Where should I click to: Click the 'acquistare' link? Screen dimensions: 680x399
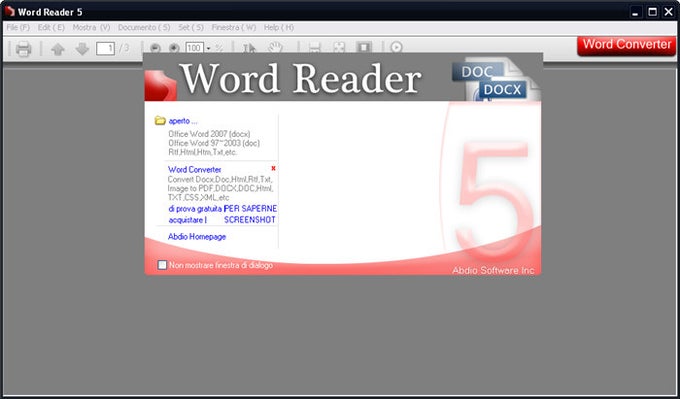click(186, 220)
